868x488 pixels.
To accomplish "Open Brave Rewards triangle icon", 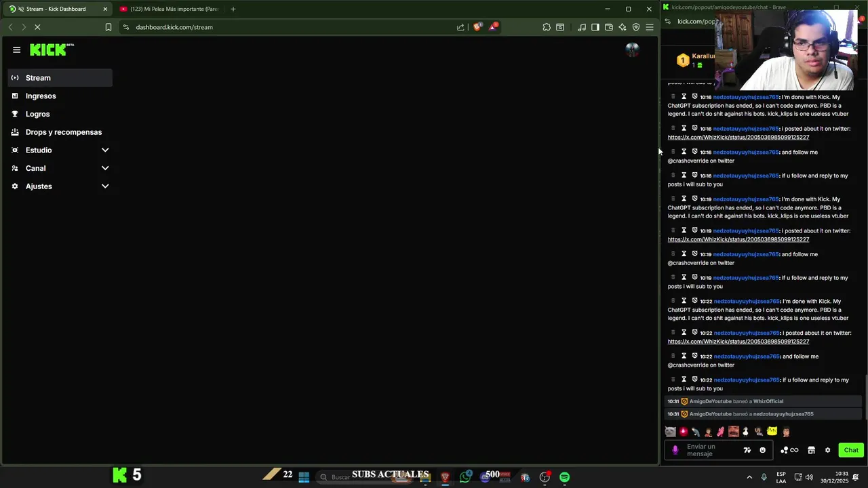I will [x=493, y=27].
